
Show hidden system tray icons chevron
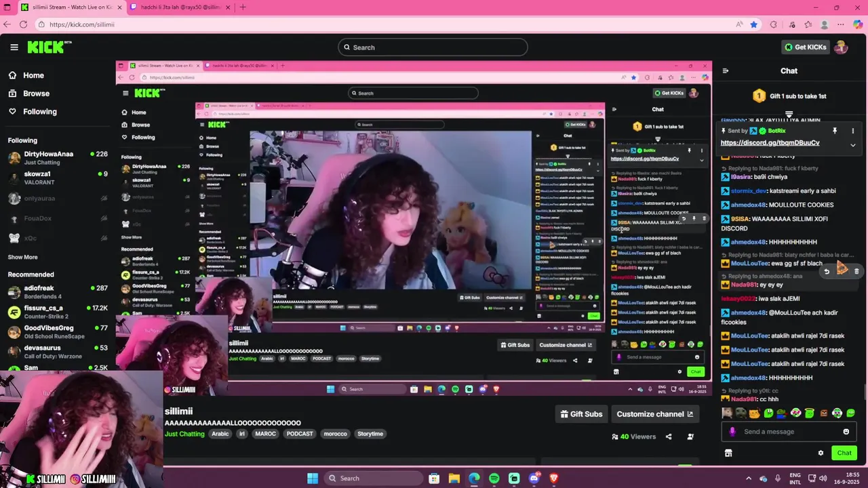click(x=748, y=479)
